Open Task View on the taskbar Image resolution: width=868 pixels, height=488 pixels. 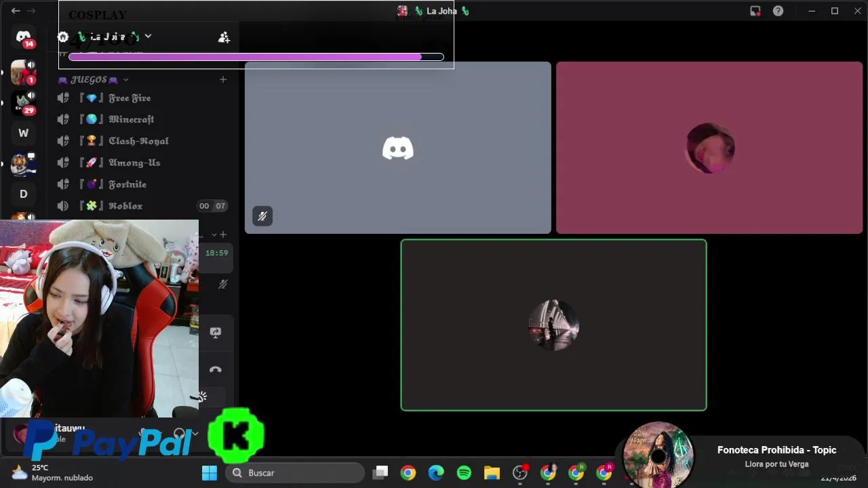pos(380,473)
